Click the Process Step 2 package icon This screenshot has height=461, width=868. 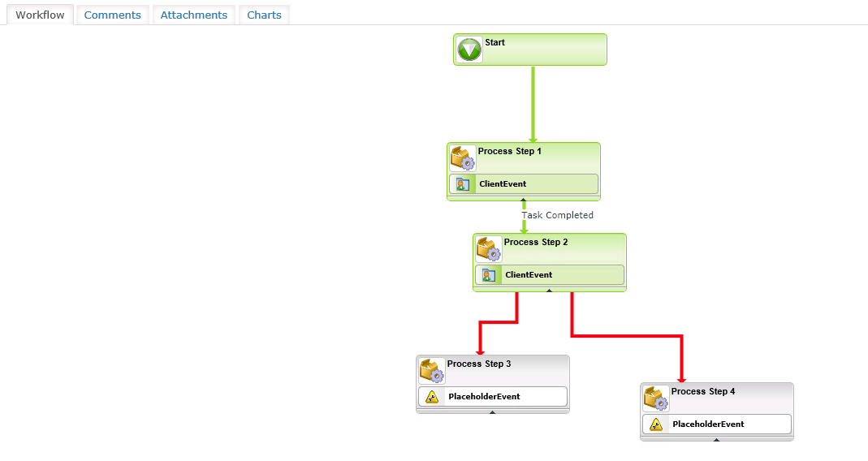[x=489, y=248]
